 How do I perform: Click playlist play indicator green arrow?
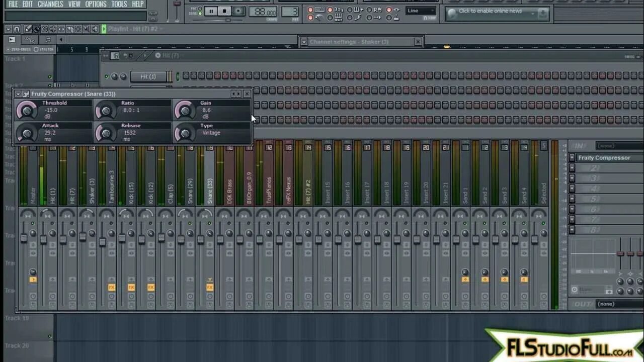pyautogui.click(x=104, y=29)
